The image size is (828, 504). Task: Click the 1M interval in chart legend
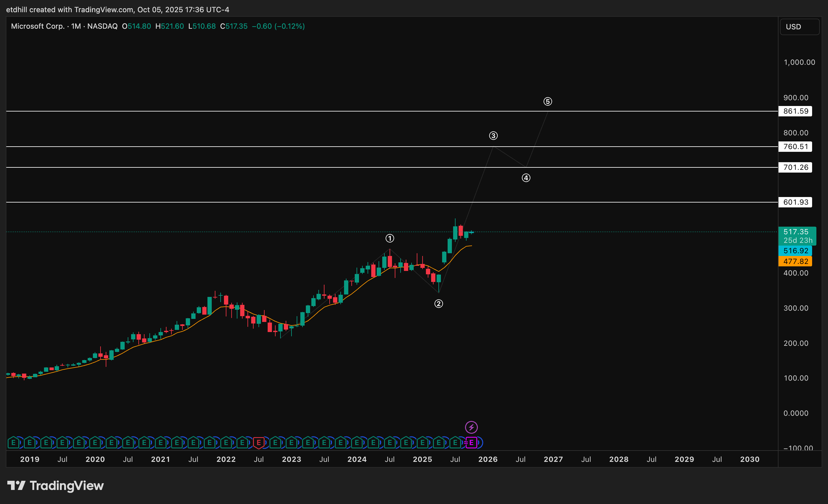point(76,26)
